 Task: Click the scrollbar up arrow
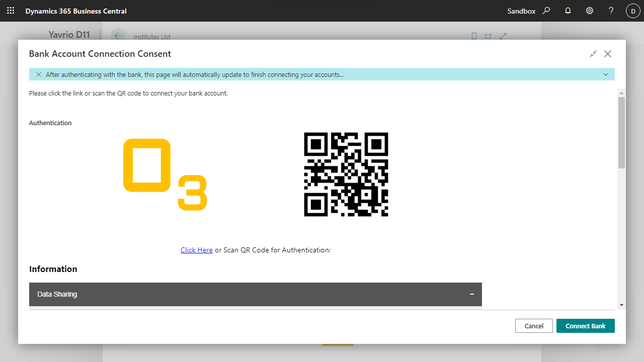click(x=621, y=93)
